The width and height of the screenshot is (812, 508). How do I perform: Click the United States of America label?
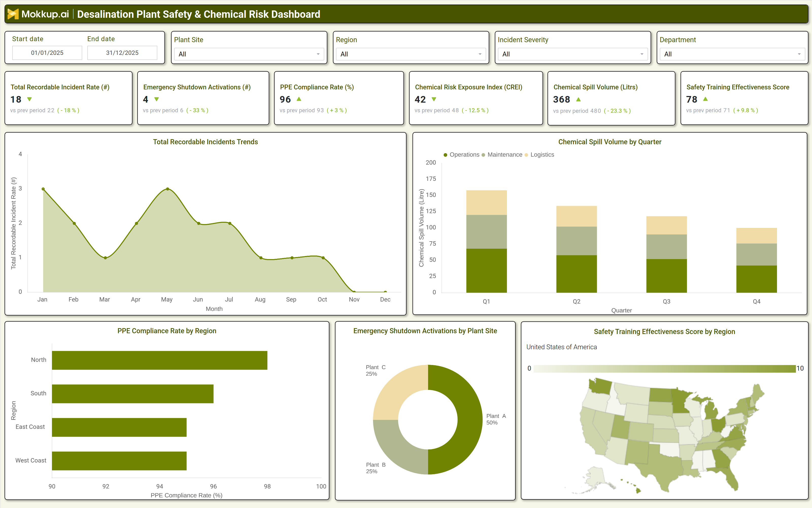coord(561,347)
